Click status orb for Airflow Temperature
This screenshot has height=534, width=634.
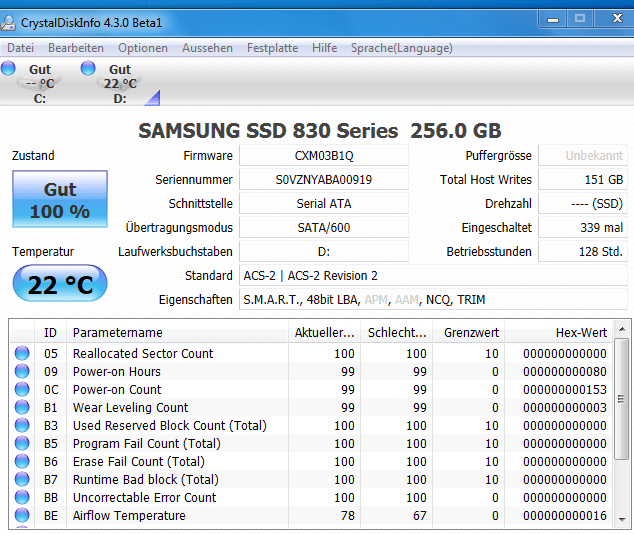tap(22, 515)
